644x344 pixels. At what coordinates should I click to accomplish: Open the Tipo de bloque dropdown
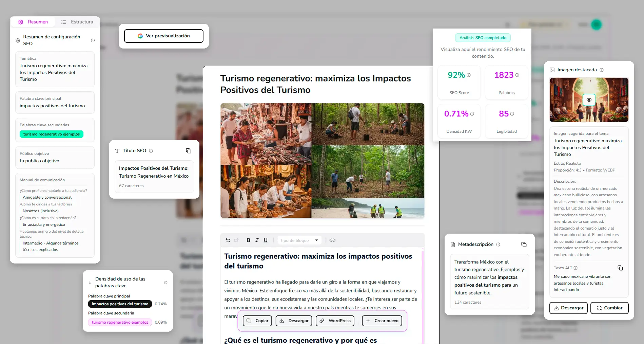[x=299, y=240]
